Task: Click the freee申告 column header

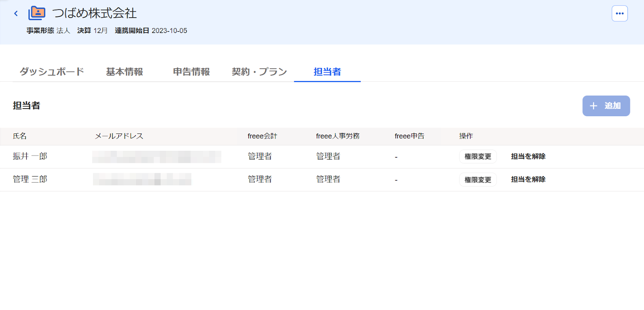Action: [x=409, y=136]
